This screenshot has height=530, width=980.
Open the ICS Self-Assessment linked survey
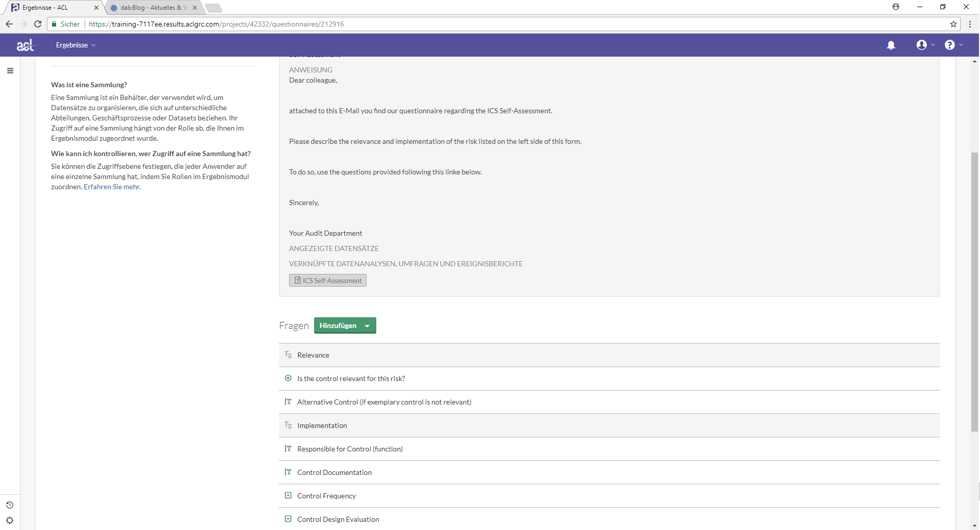328,281
